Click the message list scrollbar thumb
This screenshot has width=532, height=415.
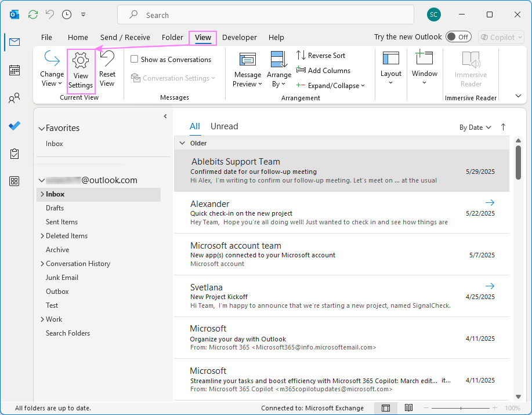pos(518,162)
